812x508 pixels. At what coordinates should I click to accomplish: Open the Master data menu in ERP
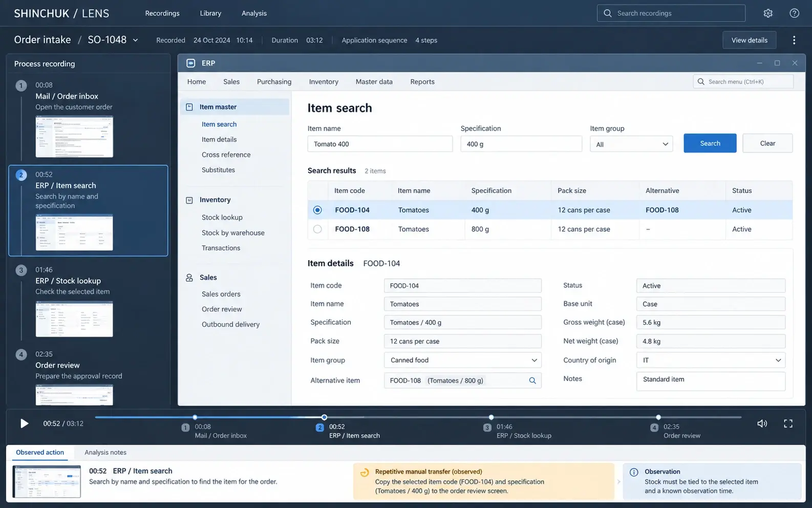374,81
